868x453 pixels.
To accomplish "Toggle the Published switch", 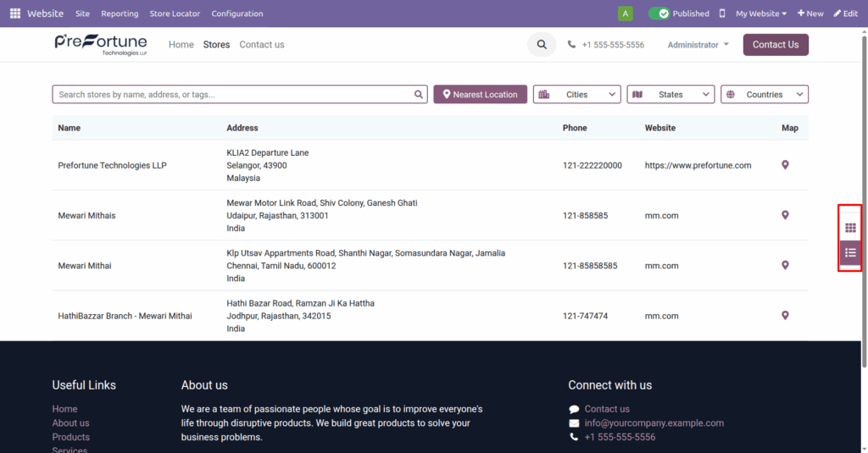I will [x=659, y=14].
